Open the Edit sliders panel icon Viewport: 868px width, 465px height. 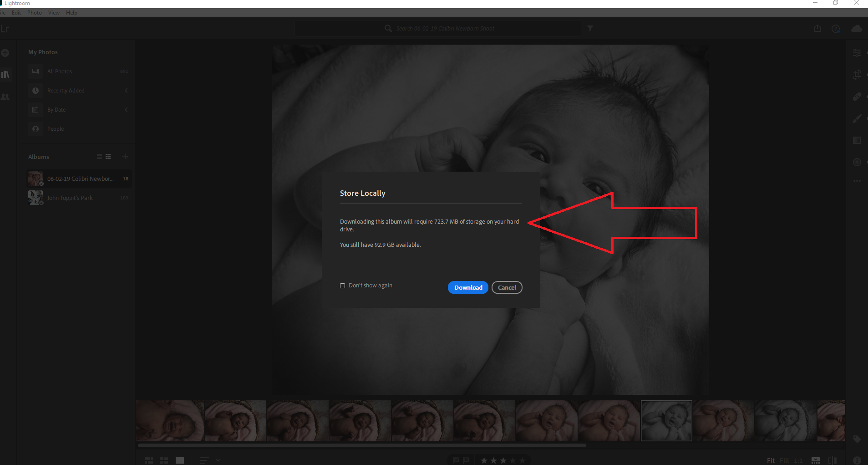coord(857,53)
